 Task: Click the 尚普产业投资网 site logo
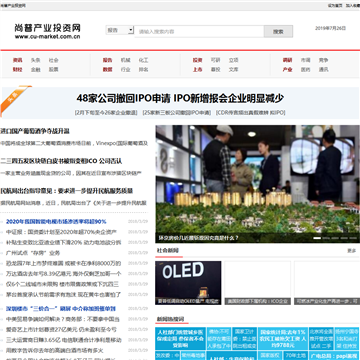tap(47, 31)
